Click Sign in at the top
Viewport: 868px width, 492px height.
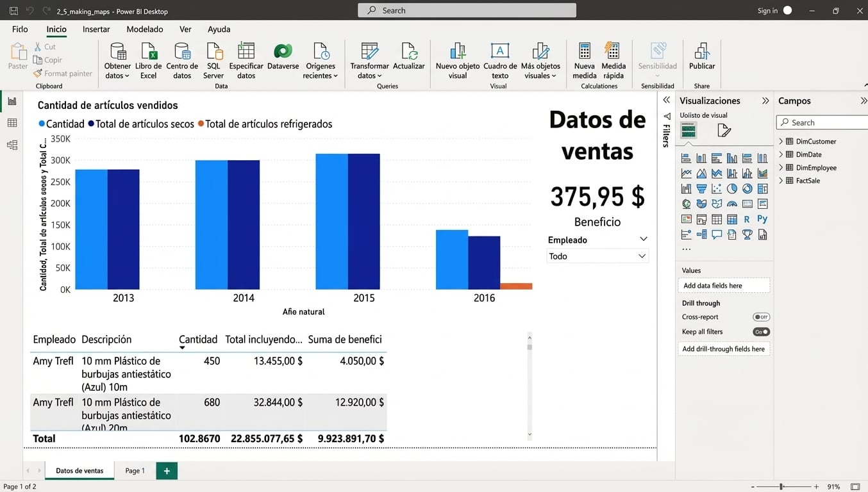pyautogui.click(x=767, y=11)
